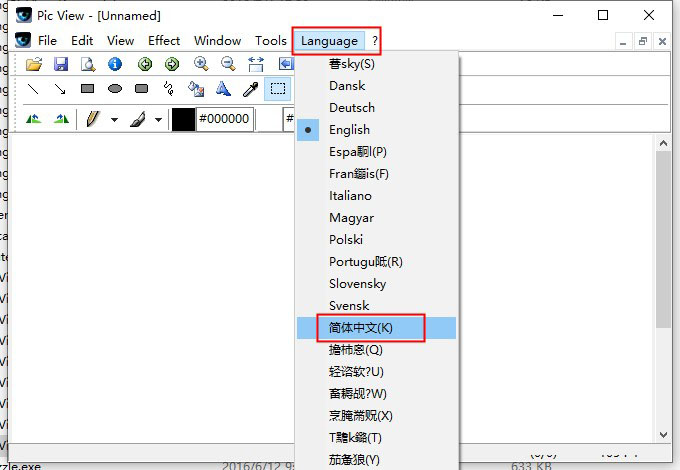Choose Magyar language
Viewport: 680px width, 470px height.
pos(376,218)
